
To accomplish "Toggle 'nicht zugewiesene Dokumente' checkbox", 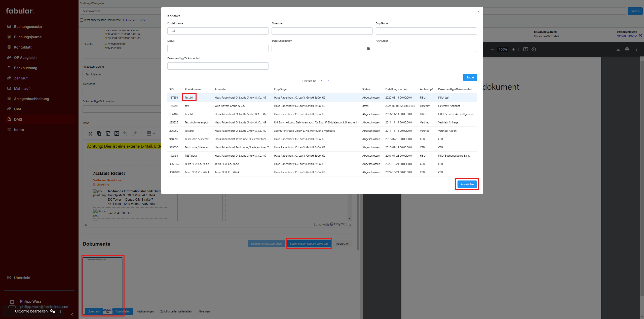I will pyautogui.click(x=82, y=20).
